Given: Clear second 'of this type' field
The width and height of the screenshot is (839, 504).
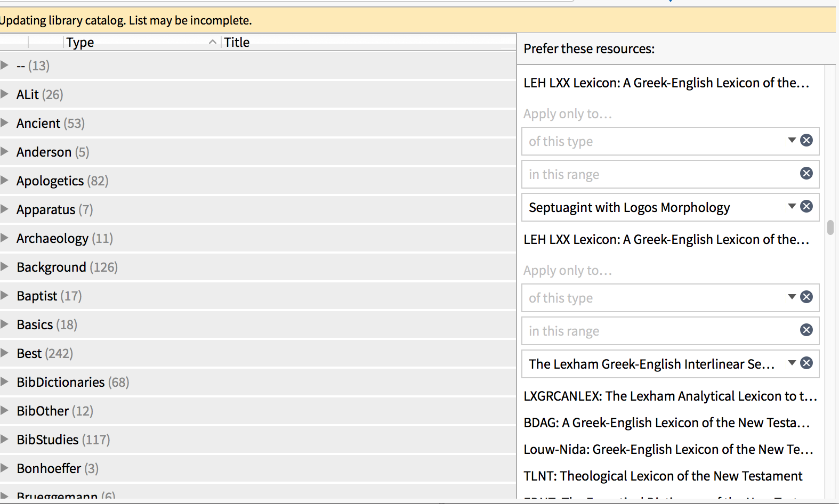Looking at the screenshot, I should [806, 297].
